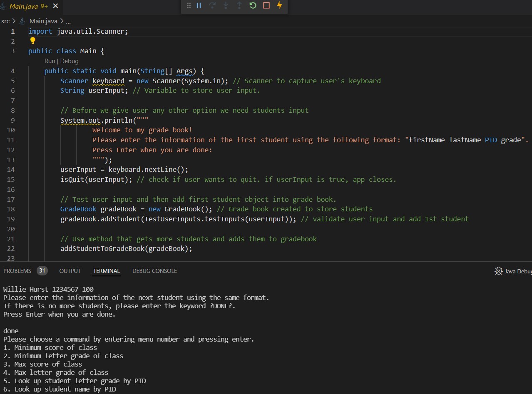Screen dimensions: 532x394
Task: Stop debugging with the red square
Action: coord(266,5)
